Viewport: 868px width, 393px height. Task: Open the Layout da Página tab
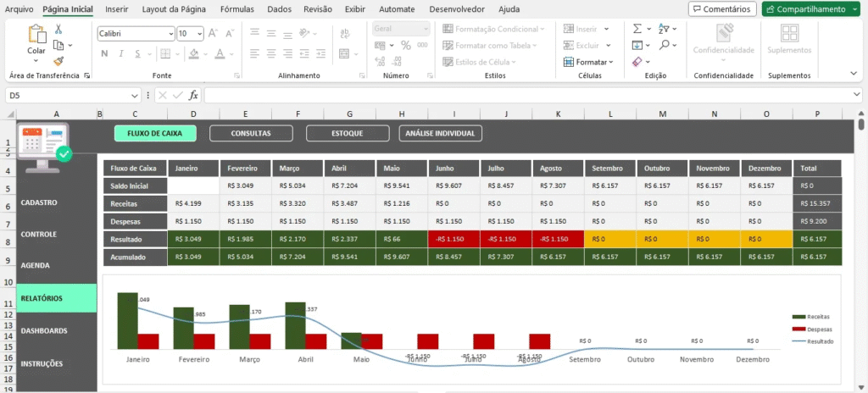174,9
